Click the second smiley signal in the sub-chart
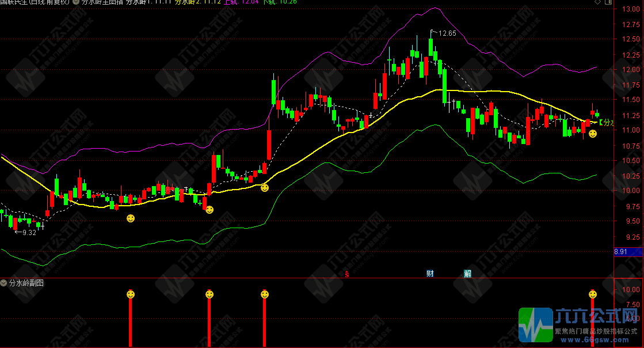644x348 pixels. pyautogui.click(x=209, y=294)
